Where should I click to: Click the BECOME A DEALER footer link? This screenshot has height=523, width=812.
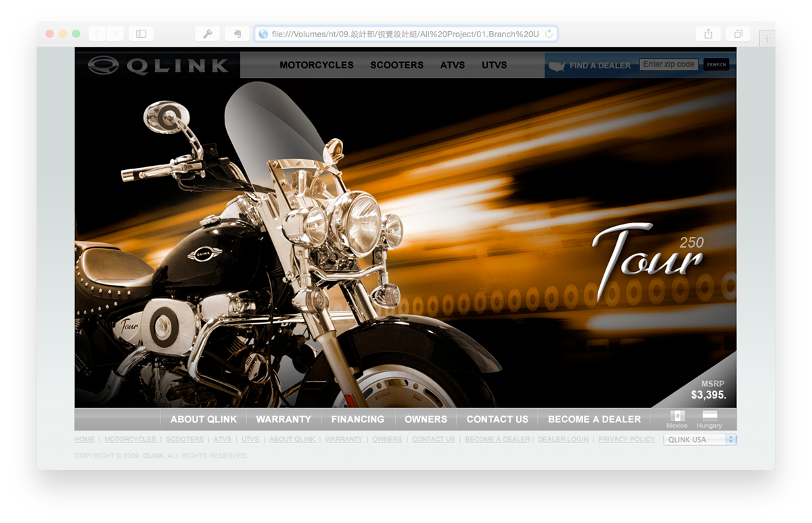(x=498, y=440)
